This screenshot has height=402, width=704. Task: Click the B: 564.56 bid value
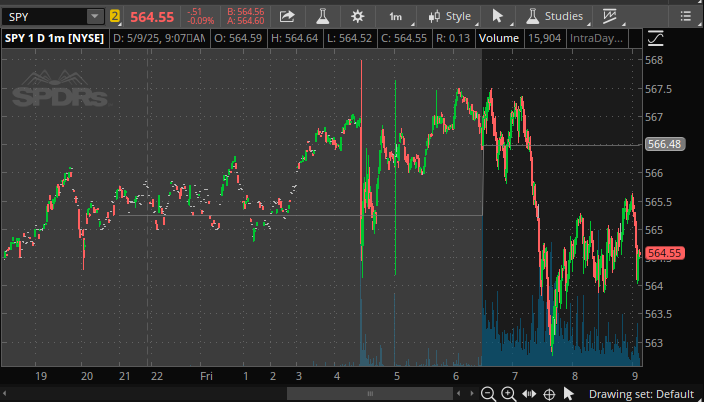point(246,12)
